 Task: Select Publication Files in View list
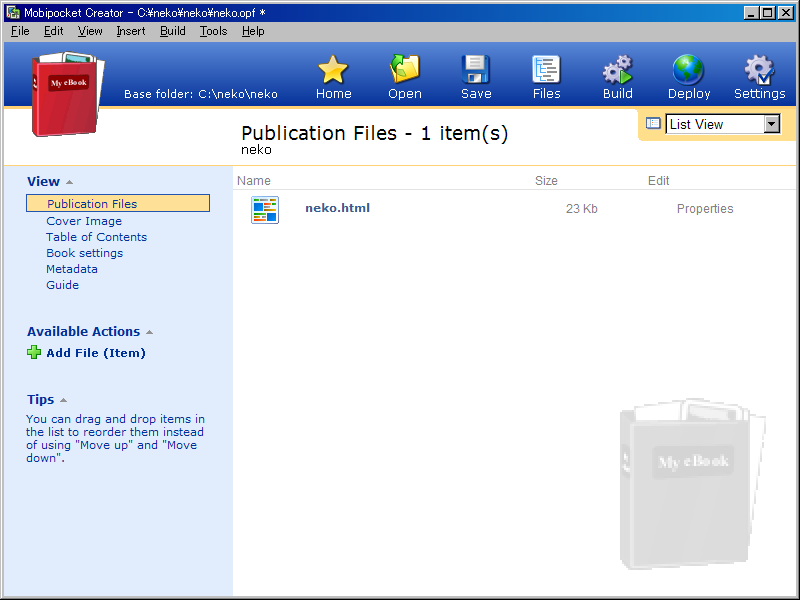click(x=118, y=203)
